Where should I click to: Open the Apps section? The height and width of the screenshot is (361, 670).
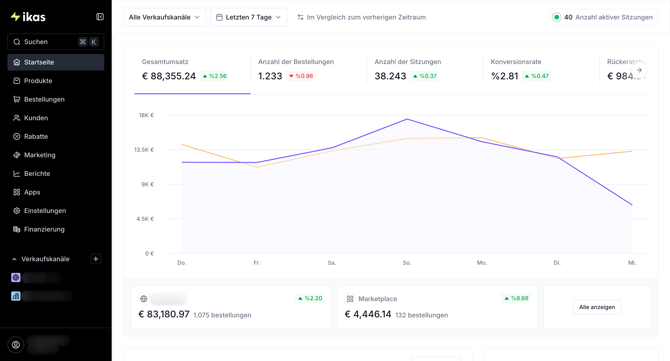56,192
